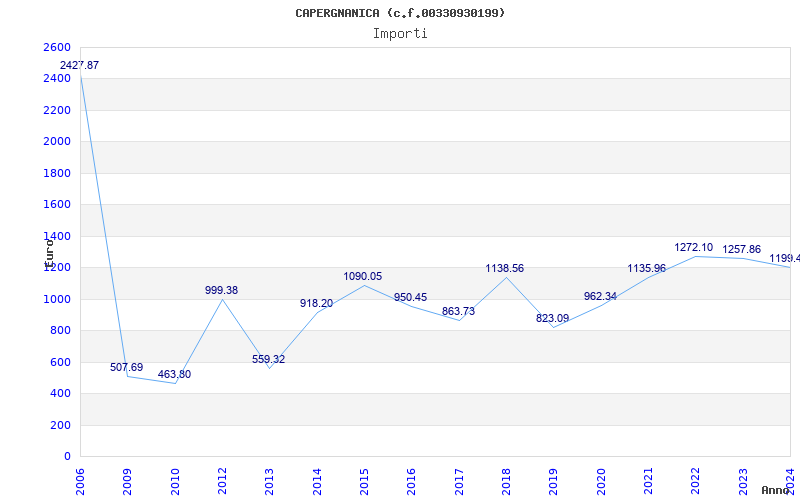Image resolution: width=800 pixels, height=500 pixels.
Task: Click the 2400 y-axis tick label
Action: (57, 79)
